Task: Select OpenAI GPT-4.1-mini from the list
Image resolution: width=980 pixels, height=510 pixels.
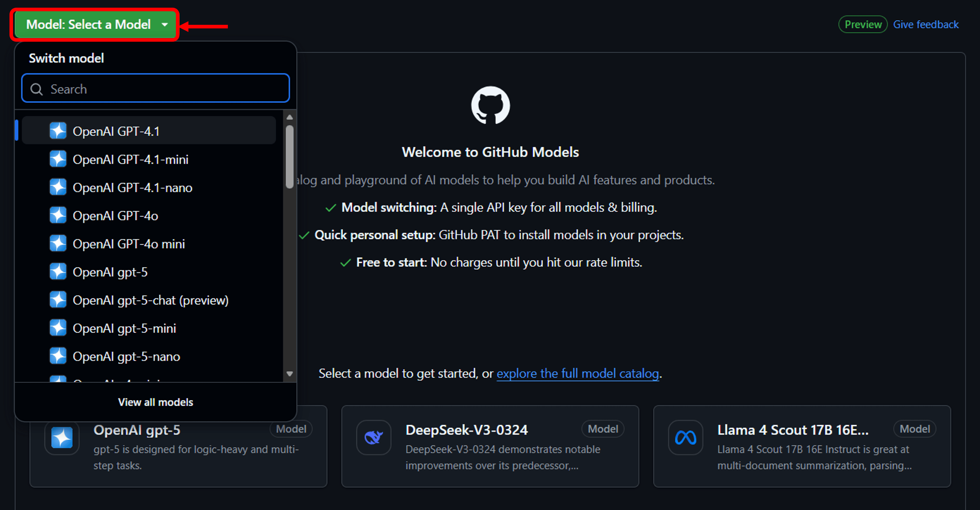Action: [x=131, y=159]
